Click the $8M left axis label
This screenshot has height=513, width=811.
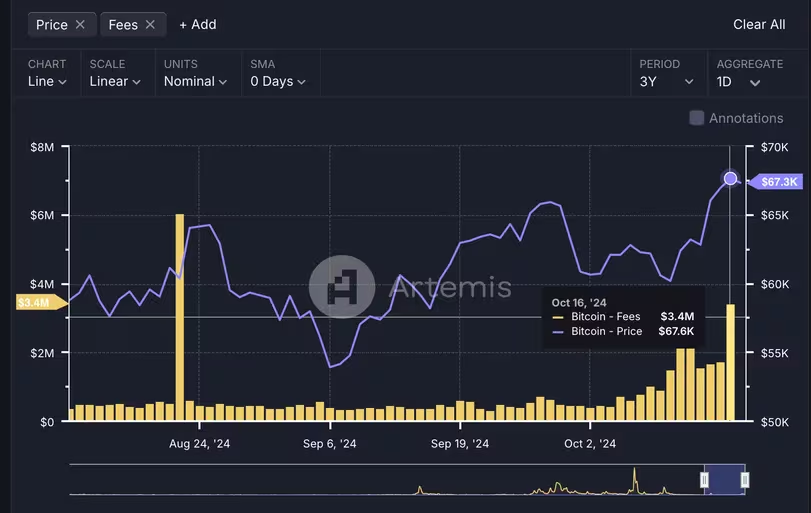(x=42, y=147)
